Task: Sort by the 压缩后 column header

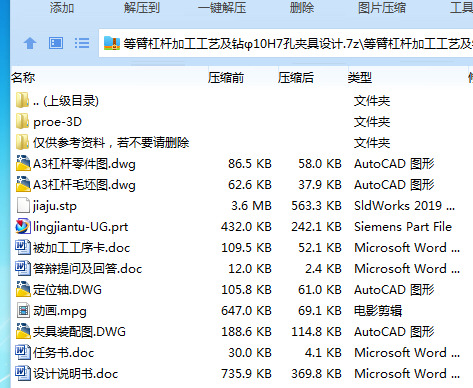Action: [296, 78]
